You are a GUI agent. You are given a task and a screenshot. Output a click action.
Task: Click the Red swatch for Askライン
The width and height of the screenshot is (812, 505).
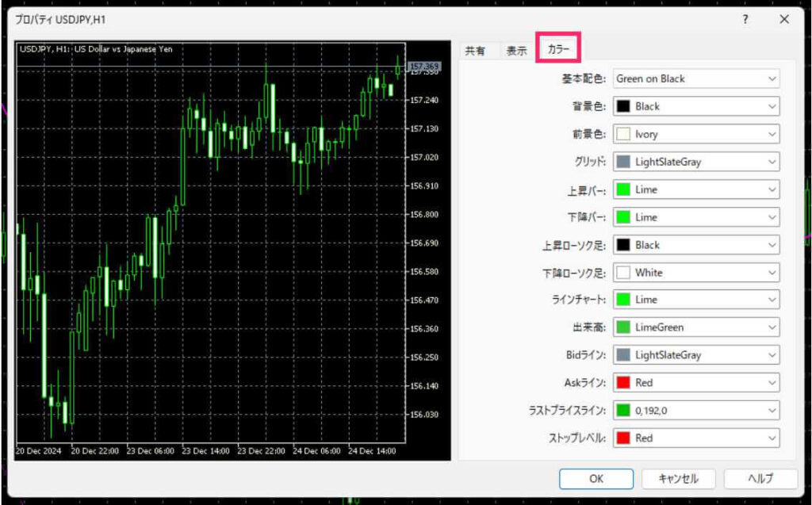pos(623,383)
